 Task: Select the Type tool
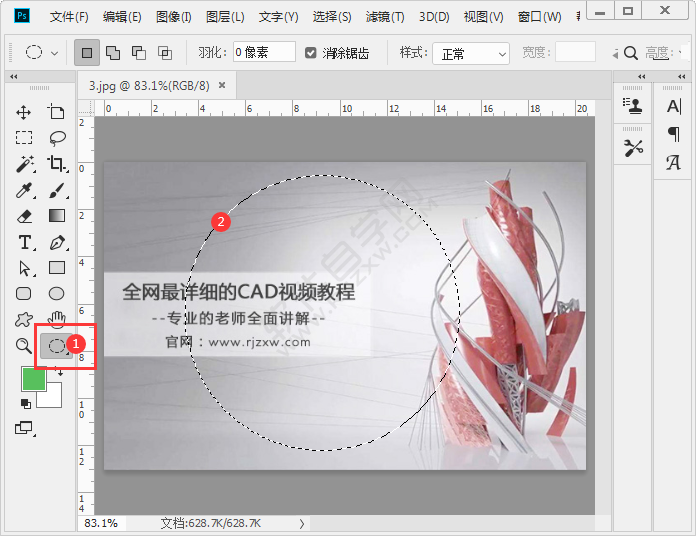pyautogui.click(x=26, y=242)
